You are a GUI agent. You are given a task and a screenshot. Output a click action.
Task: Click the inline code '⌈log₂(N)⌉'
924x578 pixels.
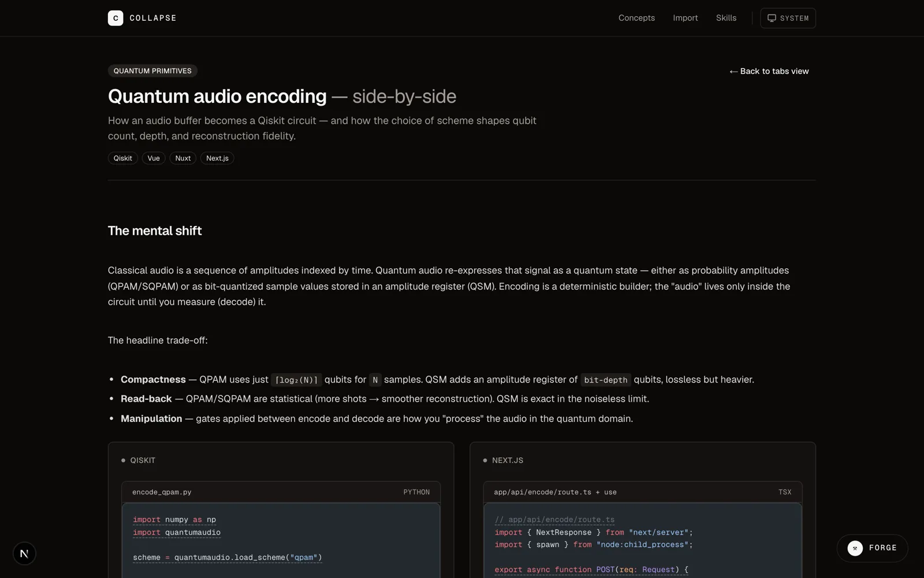coord(296,380)
